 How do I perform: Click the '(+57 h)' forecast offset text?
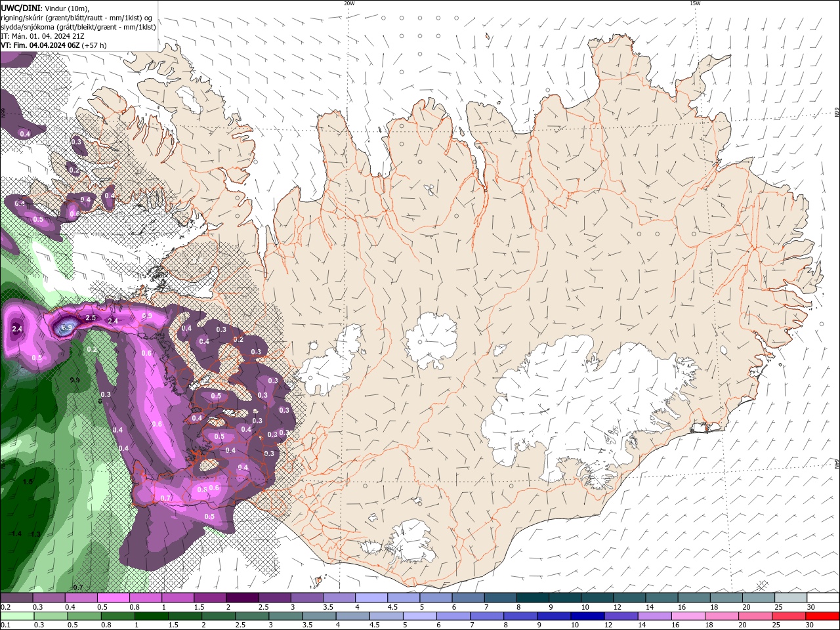[x=94, y=45]
